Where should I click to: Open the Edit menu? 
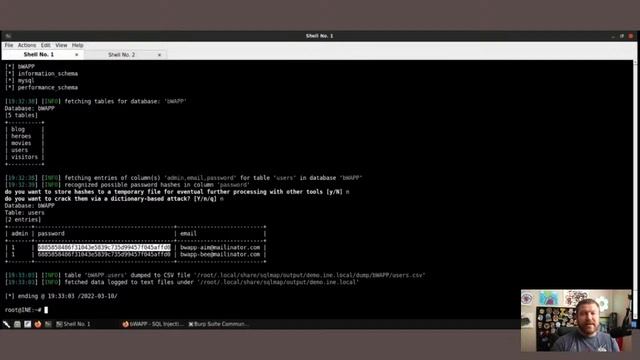[x=45, y=45]
